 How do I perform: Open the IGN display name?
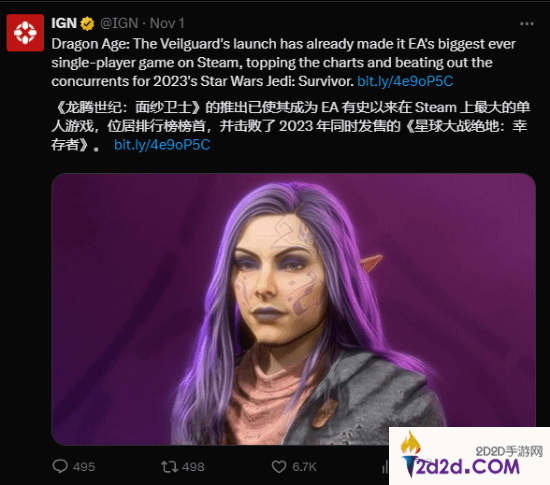[x=64, y=23]
